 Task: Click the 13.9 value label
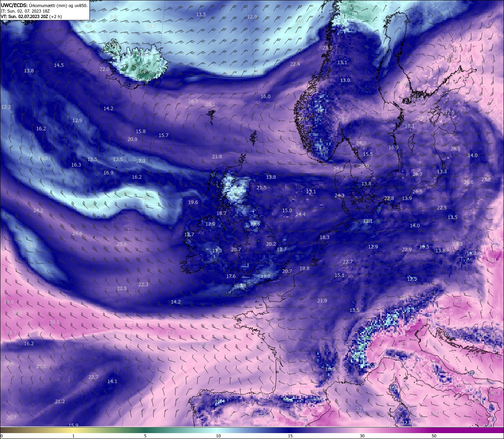407,198
